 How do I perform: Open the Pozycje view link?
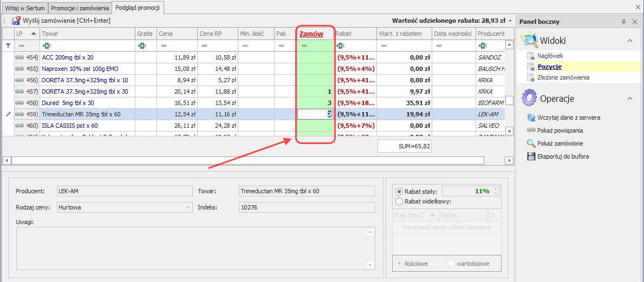pos(549,67)
